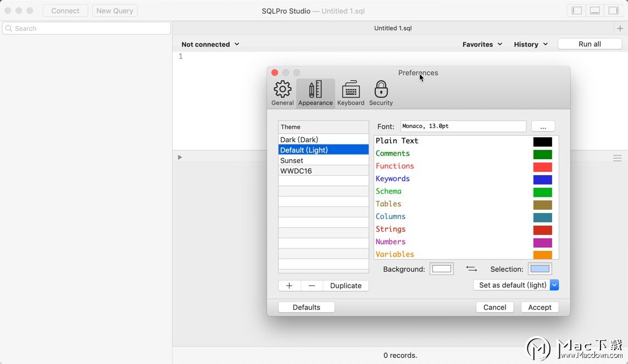Click the Run all button
The width and height of the screenshot is (628, 364).
590,44
